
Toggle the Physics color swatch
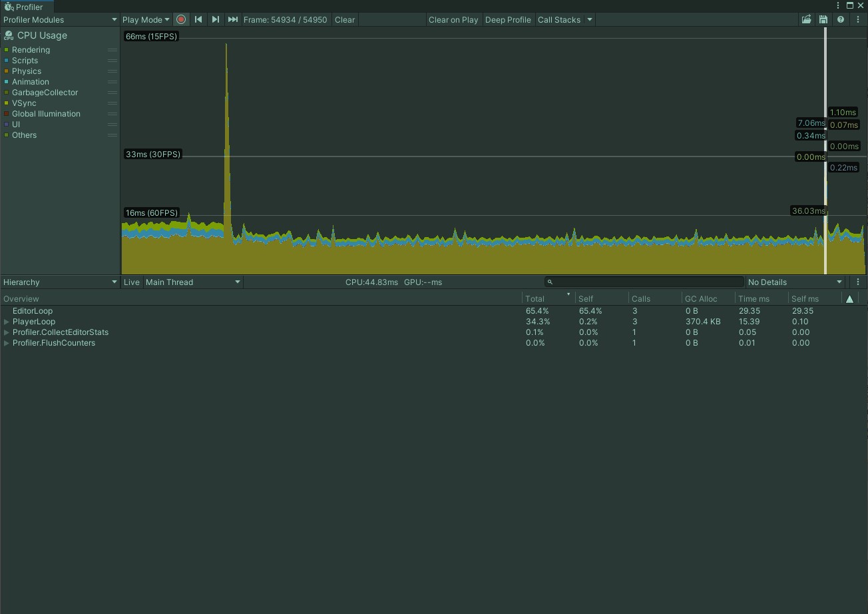6,71
